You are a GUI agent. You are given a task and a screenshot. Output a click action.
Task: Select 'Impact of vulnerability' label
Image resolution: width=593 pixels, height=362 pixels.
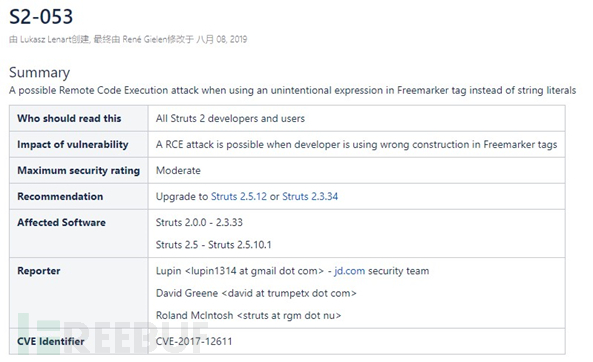[73, 144]
